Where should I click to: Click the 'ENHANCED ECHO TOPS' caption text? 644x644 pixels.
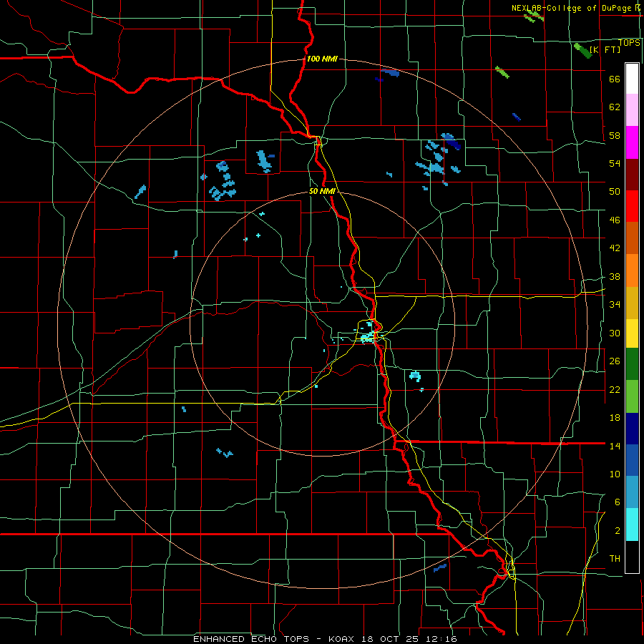click(x=251, y=639)
